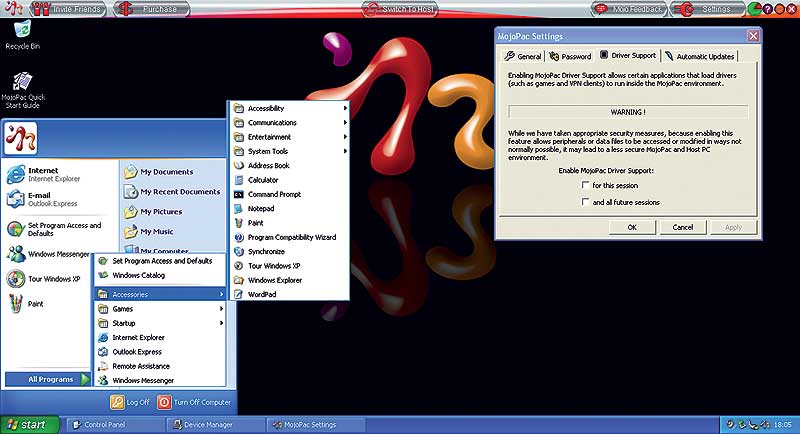The width and height of the screenshot is (800, 434).
Task: Open Settings on the MojoPac top bar
Action: (x=708, y=9)
